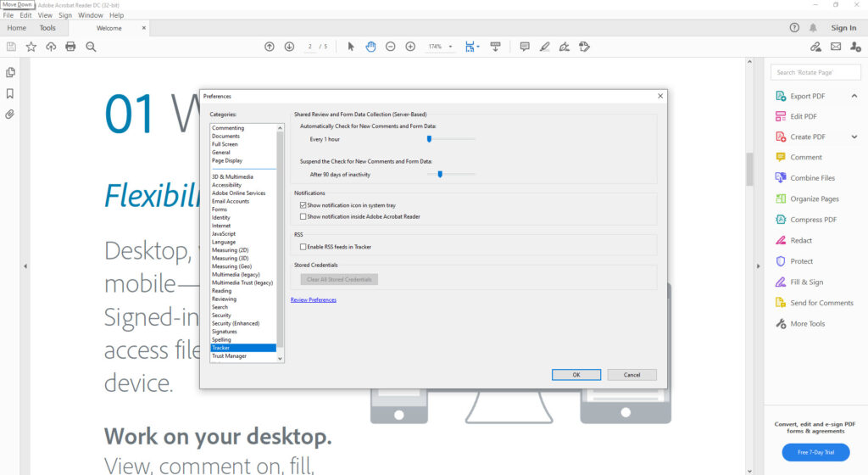The width and height of the screenshot is (868, 475).
Task: Click the Save file icon in toolbar
Action: pyautogui.click(x=11, y=47)
